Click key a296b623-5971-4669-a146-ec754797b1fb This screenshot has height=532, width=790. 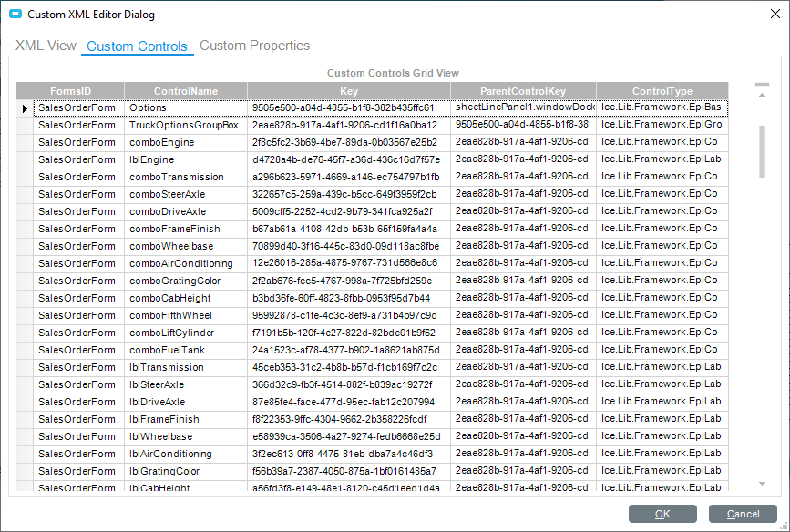pyautogui.click(x=349, y=177)
